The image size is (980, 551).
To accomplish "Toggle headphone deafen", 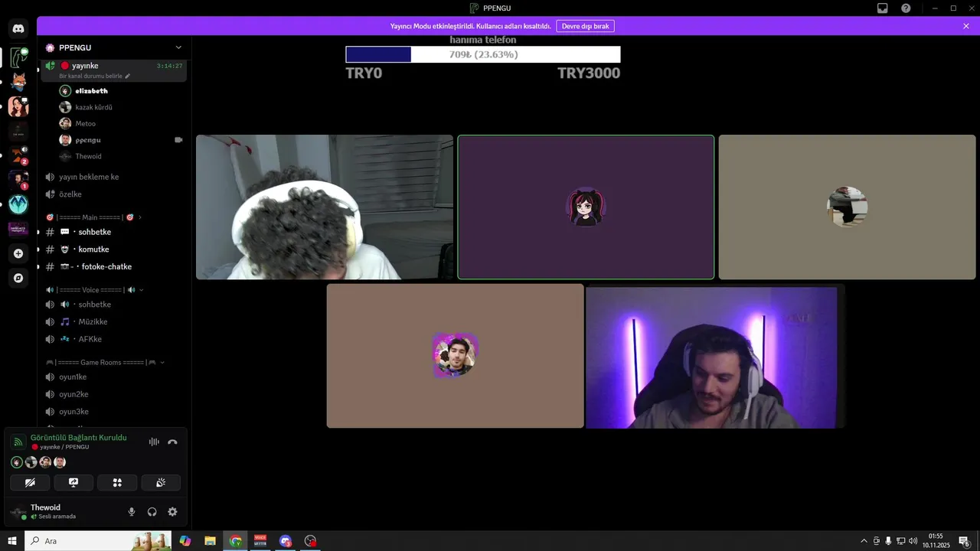I will pos(152,512).
